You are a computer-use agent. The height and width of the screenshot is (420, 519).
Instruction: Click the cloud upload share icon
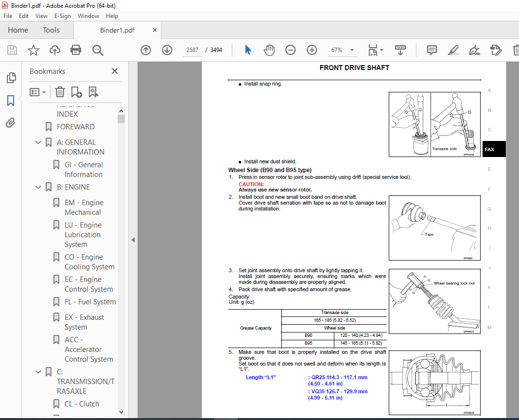coord(54,50)
